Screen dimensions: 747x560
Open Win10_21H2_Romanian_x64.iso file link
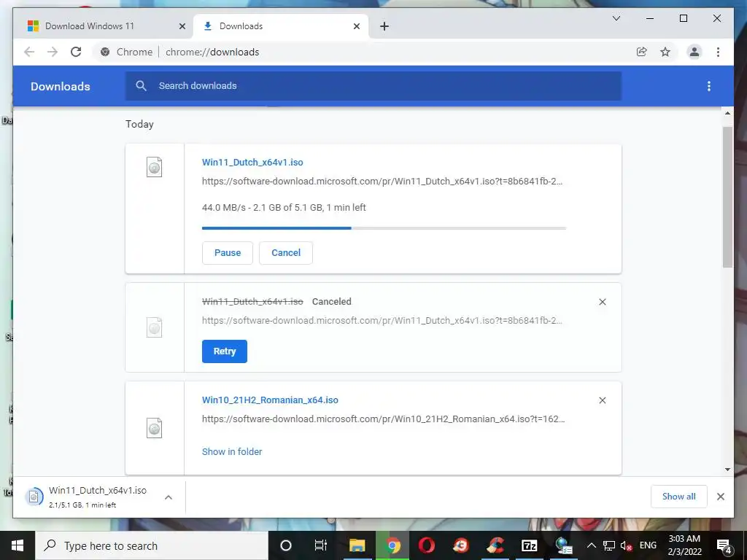(270, 400)
